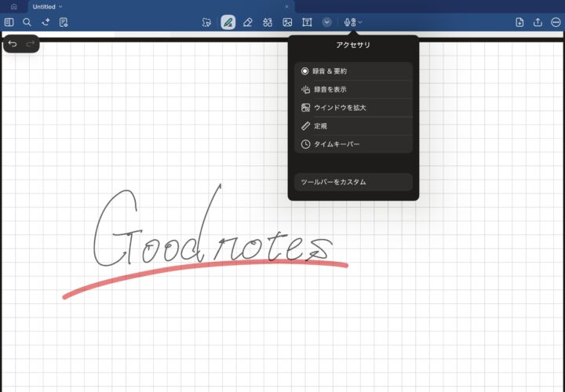The height and width of the screenshot is (392, 565).
Task: Select the Image insert tool
Action: (287, 22)
